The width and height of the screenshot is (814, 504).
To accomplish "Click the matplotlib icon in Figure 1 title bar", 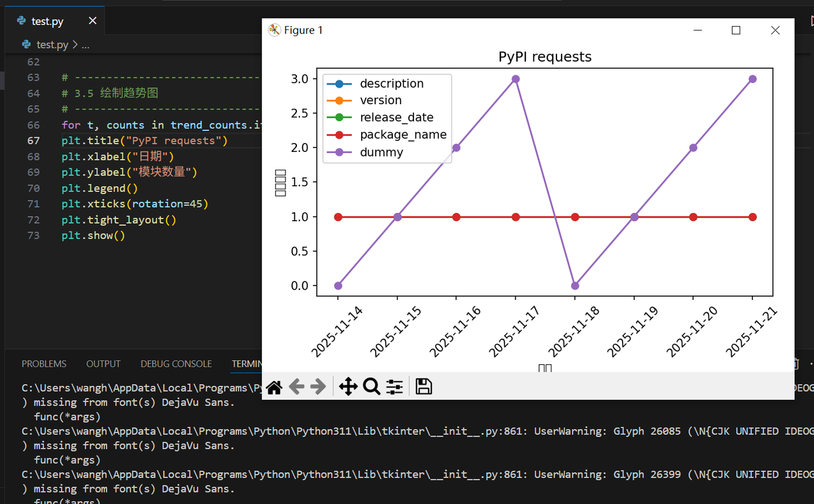I will tap(275, 31).
